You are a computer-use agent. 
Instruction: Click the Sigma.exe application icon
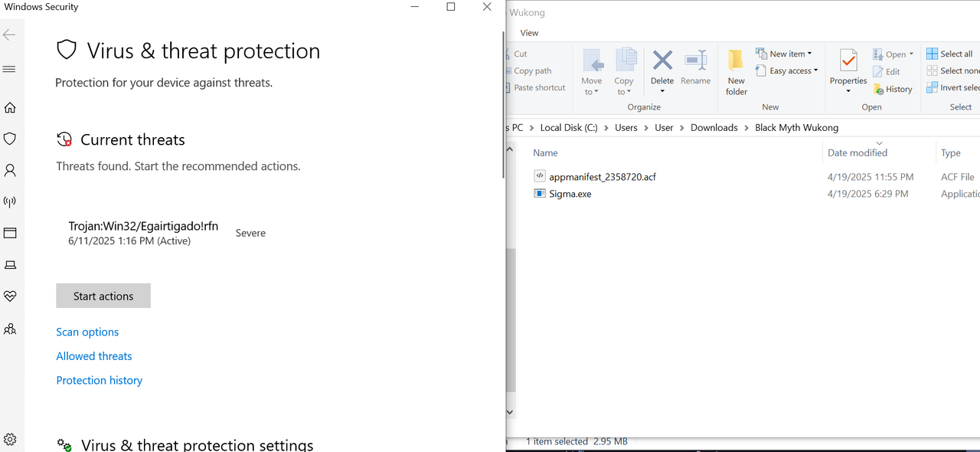539,194
